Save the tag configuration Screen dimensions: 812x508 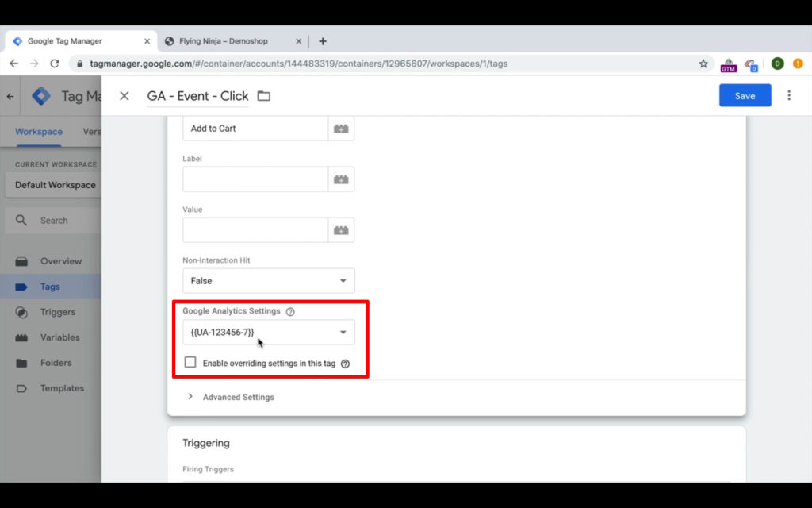pyautogui.click(x=745, y=96)
